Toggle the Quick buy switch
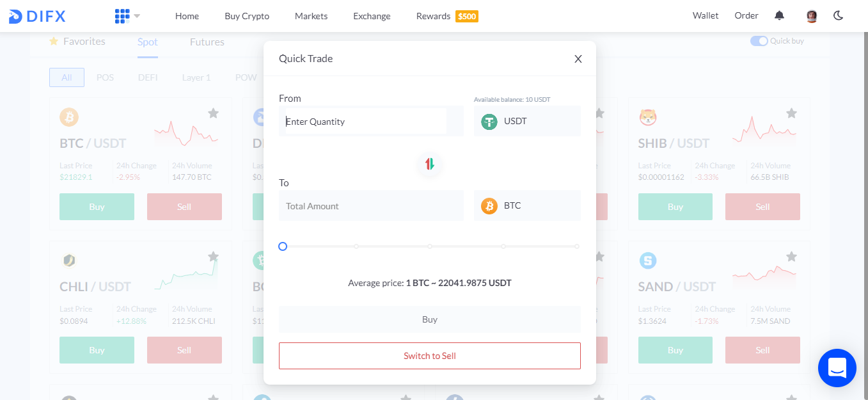Screen dimensions: 868x400 (x=759, y=41)
